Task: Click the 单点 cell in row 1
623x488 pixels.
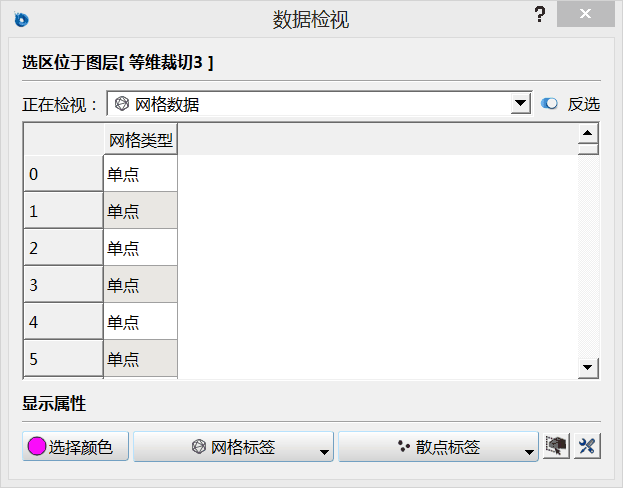Action: coord(141,211)
